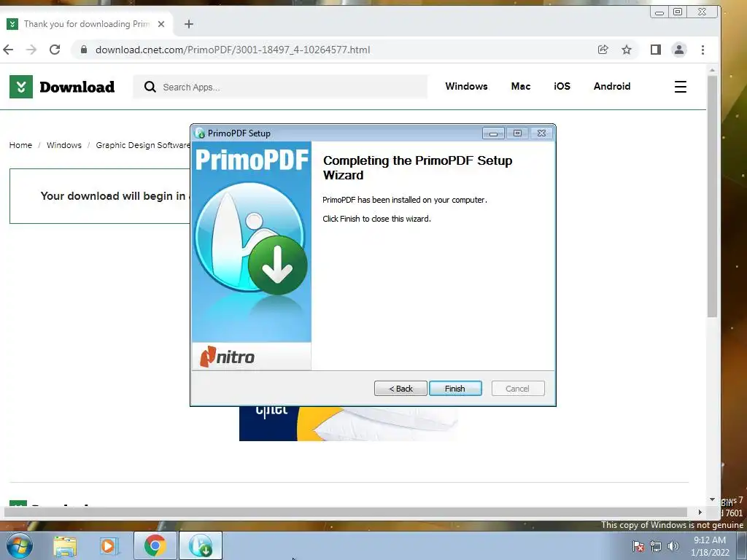747x560 pixels.
Task: Click the Download site title text
Action: [x=77, y=87]
